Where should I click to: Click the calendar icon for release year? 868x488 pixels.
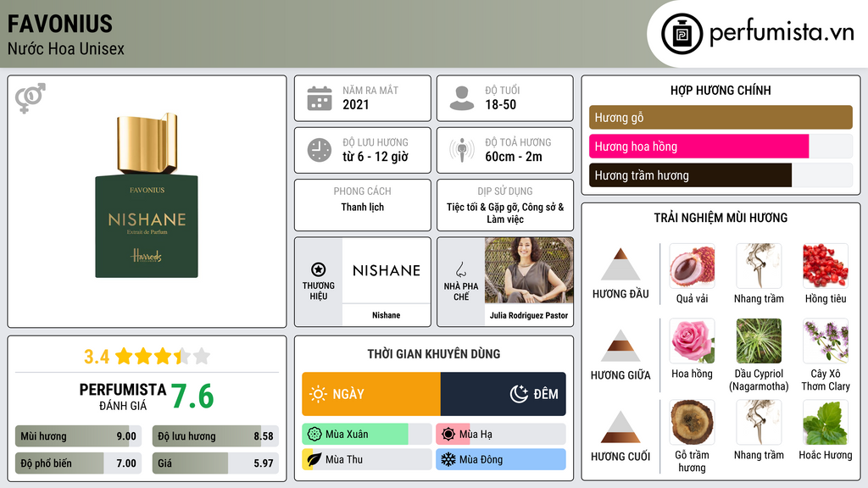[319, 98]
